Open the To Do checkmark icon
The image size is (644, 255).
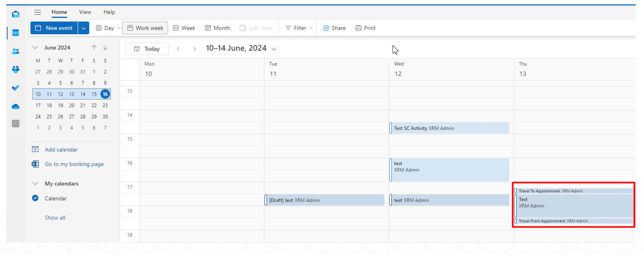pos(15,88)
